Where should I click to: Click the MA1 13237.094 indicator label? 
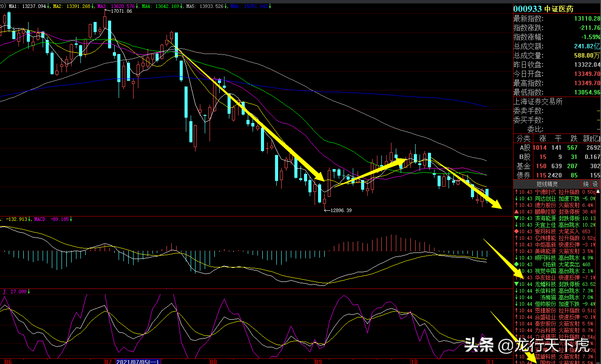(x=27, y=6)
